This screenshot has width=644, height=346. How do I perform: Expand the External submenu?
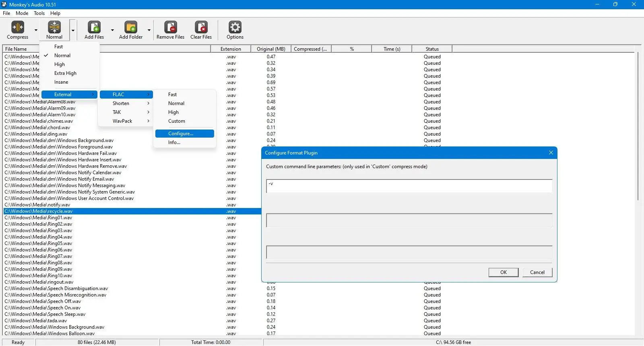point(69,95)
